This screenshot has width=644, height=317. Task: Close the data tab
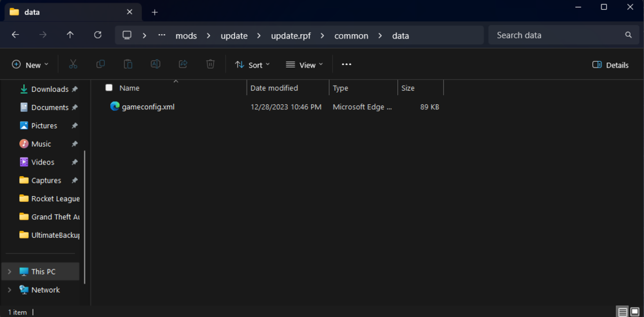129,12
